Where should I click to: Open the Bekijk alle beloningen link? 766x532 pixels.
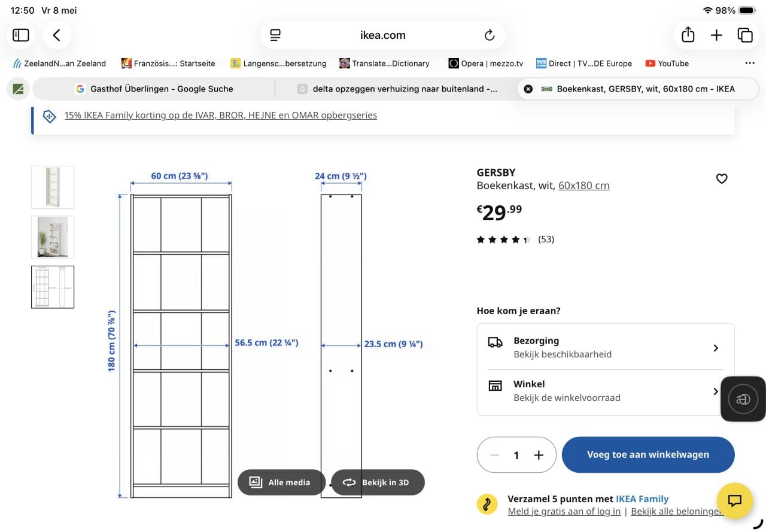coord(677,511)
